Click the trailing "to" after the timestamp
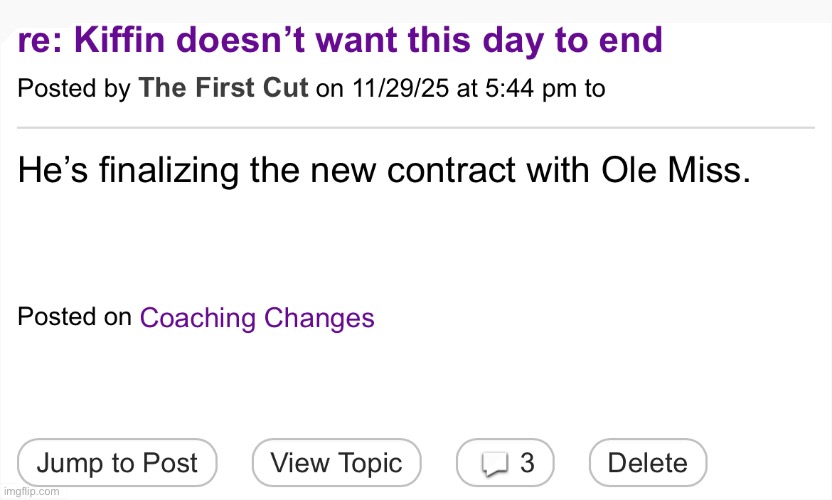 click(594, 88)
